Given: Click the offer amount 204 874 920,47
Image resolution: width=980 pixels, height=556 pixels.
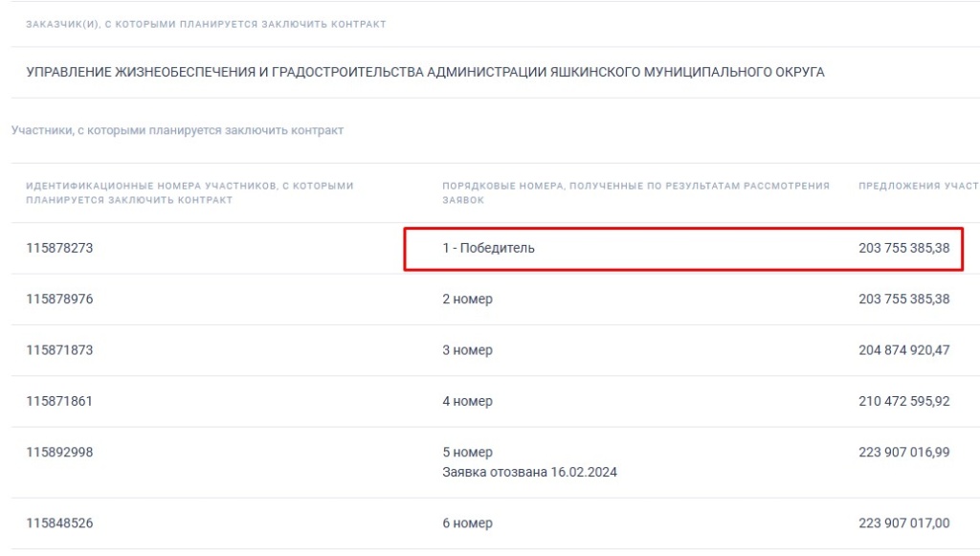Looking at the screenshot, I should [903, 350].
